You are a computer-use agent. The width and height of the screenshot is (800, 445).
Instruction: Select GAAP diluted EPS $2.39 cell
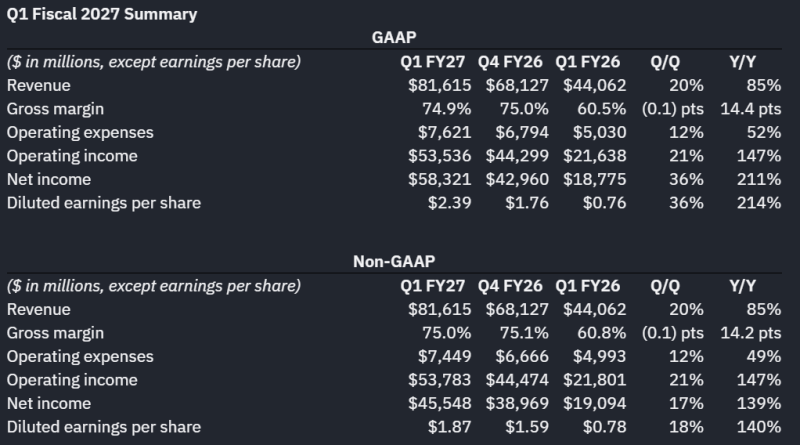tap(449, 203)
